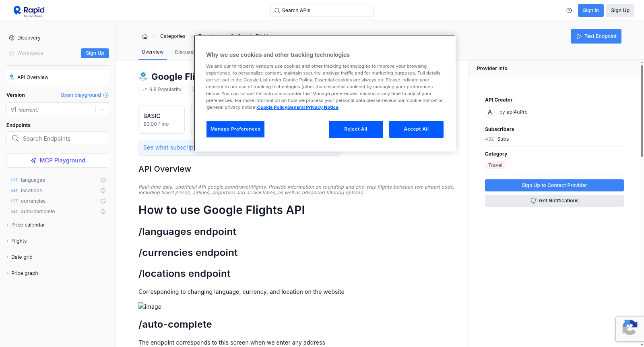Click the Discovery compass icon
This screenshot has height=347, width=644.
tap(12, 38)
